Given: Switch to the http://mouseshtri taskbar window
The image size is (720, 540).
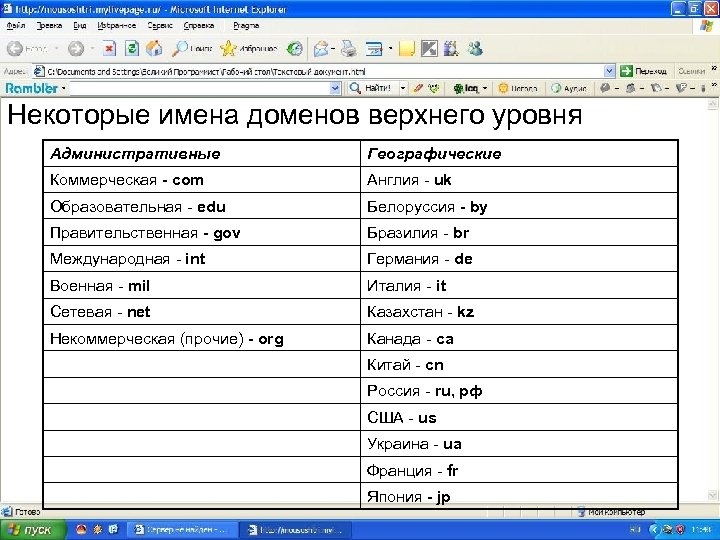Looking at the screenshot, I should coord(296,530).
